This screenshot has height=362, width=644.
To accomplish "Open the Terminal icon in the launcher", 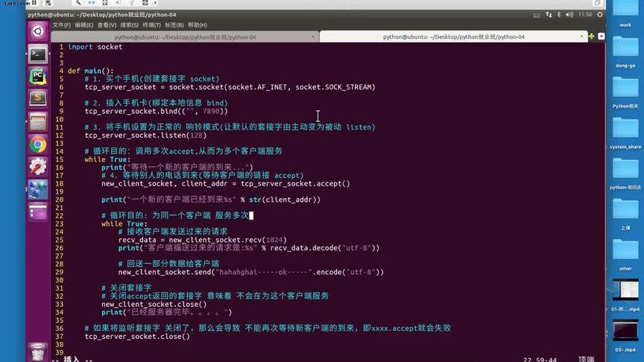I will click(38, 54).
